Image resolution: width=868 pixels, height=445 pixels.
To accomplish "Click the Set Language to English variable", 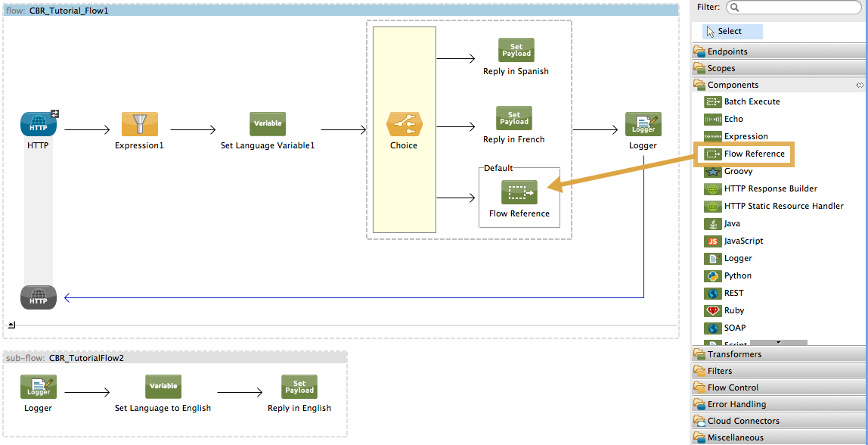I will point(163,387).
